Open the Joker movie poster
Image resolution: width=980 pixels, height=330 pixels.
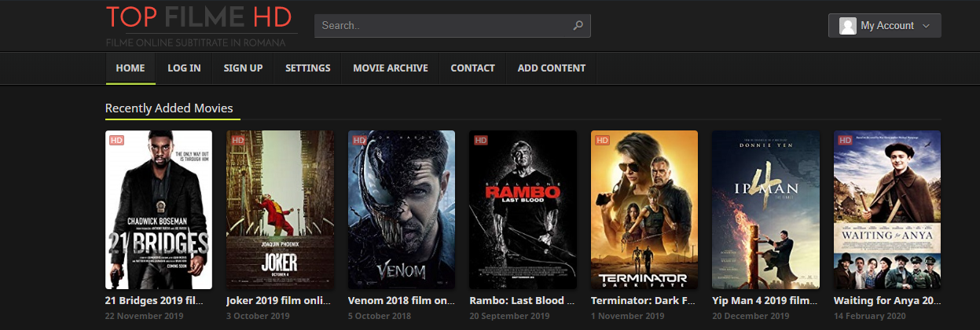(x=280, y=210)
